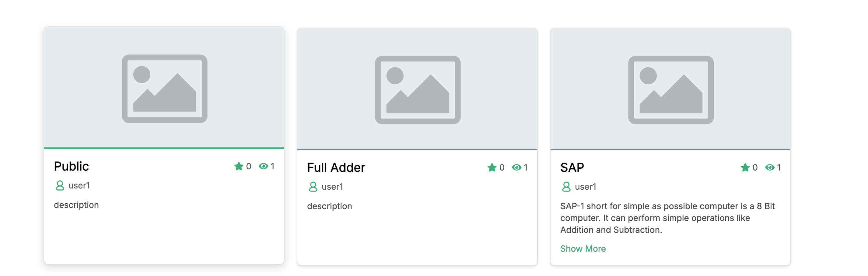Click the eye views icon on Full Adder

pos(516,167)
